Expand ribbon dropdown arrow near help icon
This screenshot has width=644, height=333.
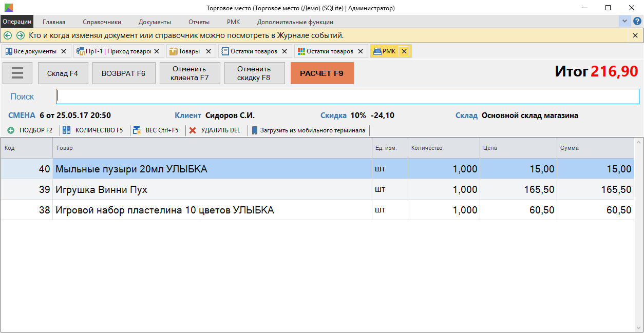[x=624, y=22]
